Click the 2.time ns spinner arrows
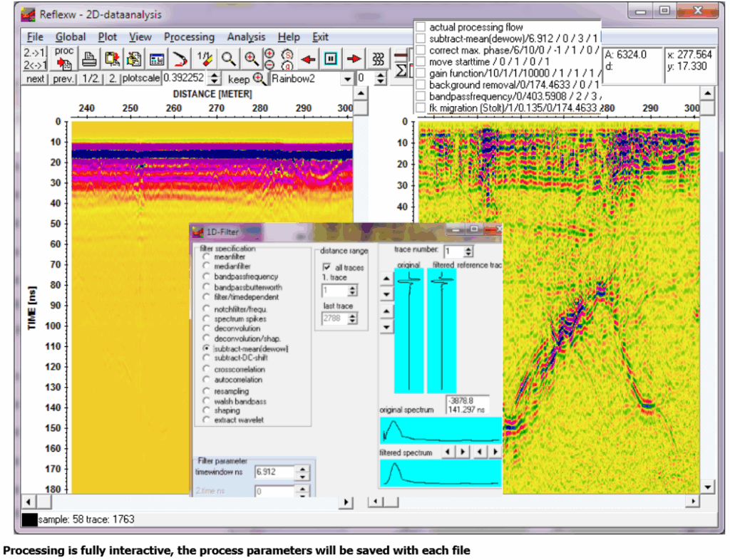Image resolution: width=730 pixels, height=560 pixels. tap(302, 491)
